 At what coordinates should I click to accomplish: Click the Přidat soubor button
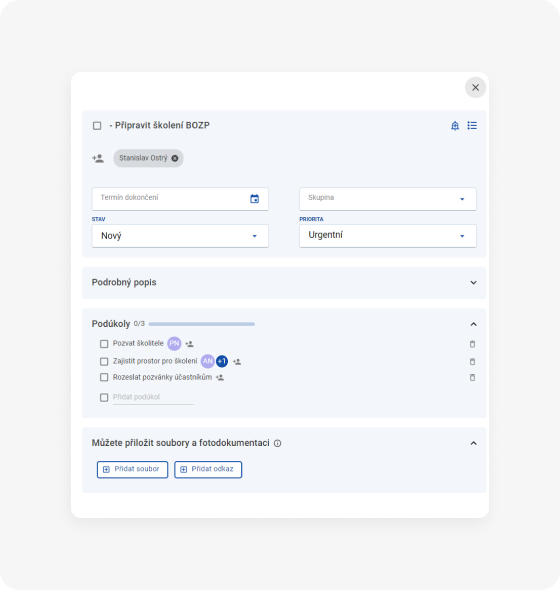(132, 470)
